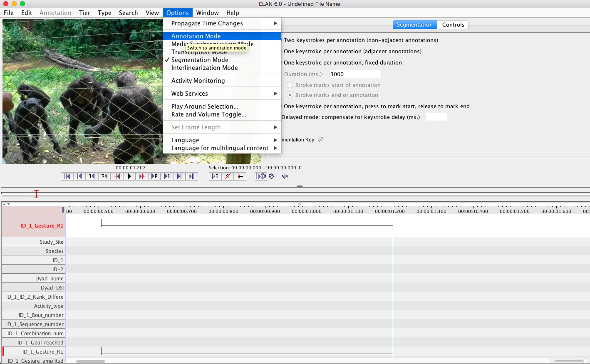Image resolution: width=590 pixels, height=364 pixels.
Task: Choose One keystroke adjacent annotations option
Action: click(x=352, y=52)
